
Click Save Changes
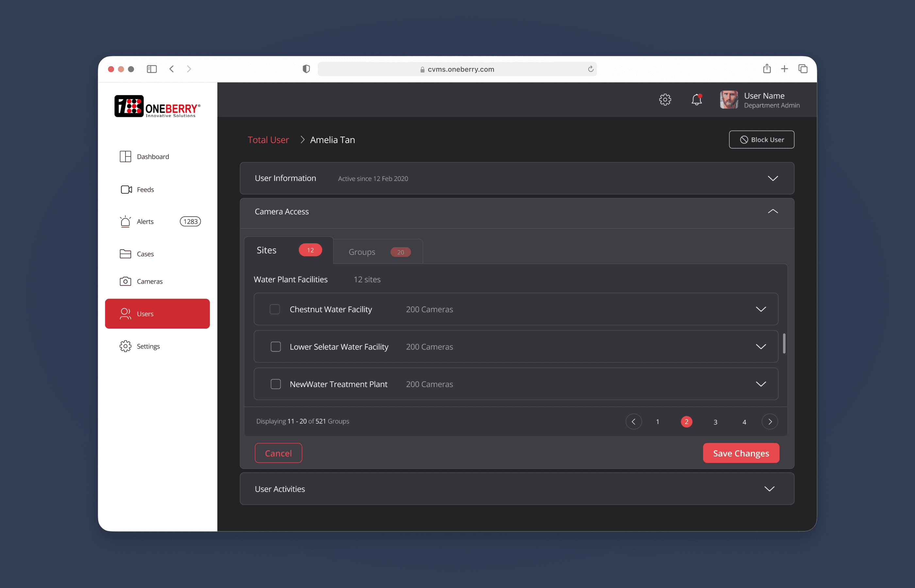(x=741, y=453)
